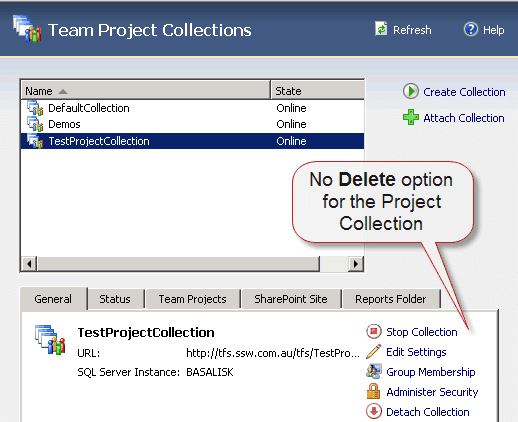Click the Group Membership link
The width and height of the screenshot is (518, 422).
pyautogui.click(x=431, y=372)
